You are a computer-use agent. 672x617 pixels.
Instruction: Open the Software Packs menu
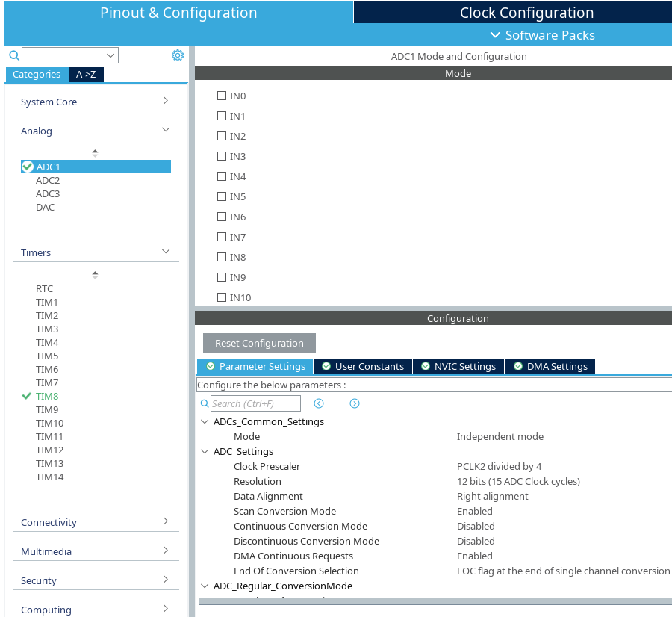click(542, 35)
